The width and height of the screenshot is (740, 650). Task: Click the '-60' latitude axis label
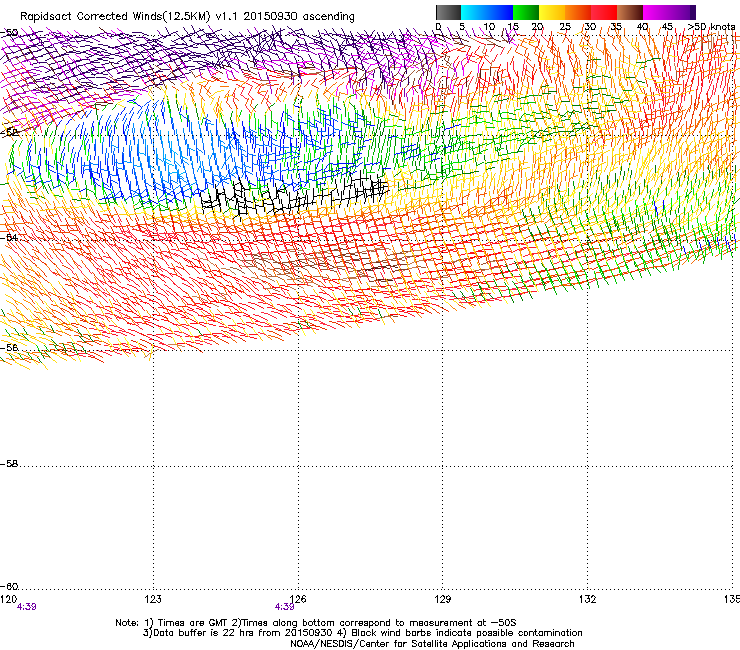tap(9, 587)
